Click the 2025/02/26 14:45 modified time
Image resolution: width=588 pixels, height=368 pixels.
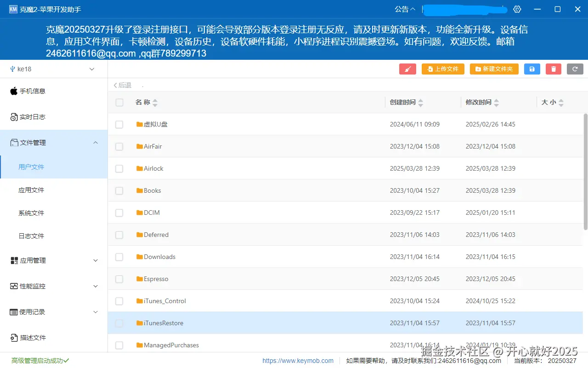pos(491,124)
